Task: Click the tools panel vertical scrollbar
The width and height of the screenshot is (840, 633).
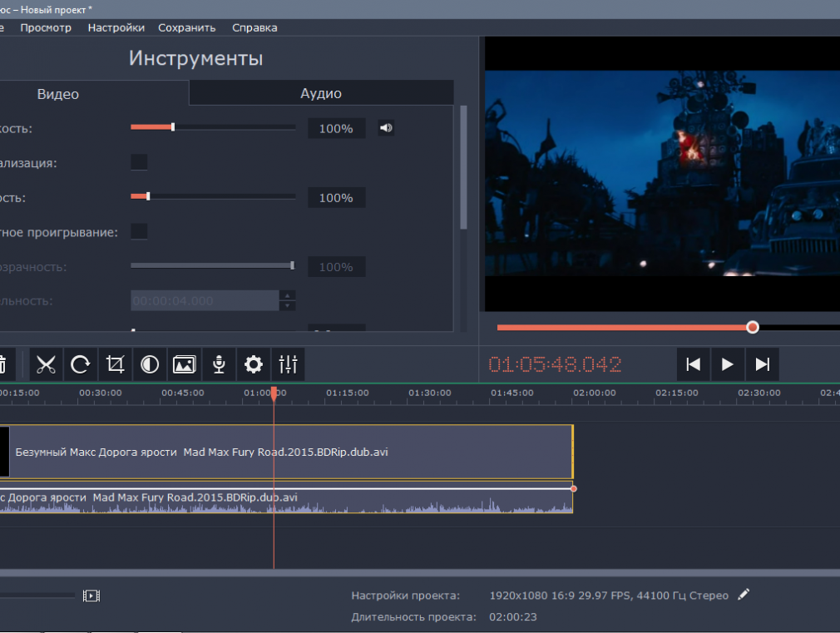Action: tap(463, 167)
